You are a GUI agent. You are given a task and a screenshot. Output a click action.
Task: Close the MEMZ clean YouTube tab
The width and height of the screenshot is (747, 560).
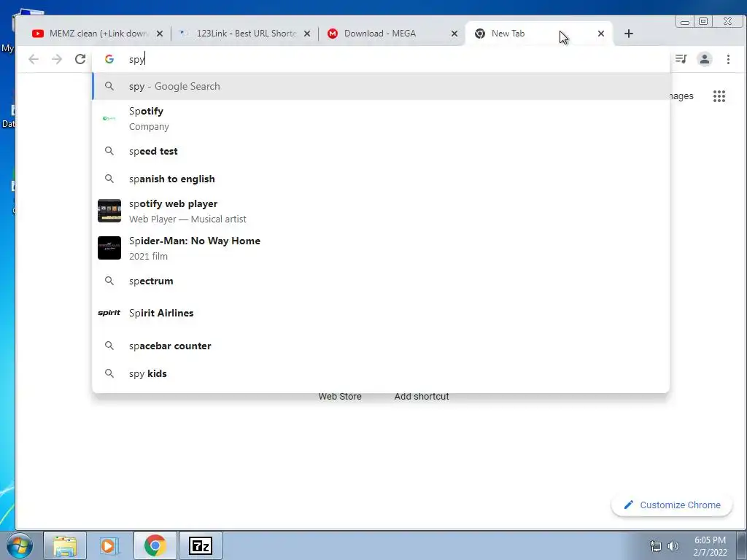[160, 34]
